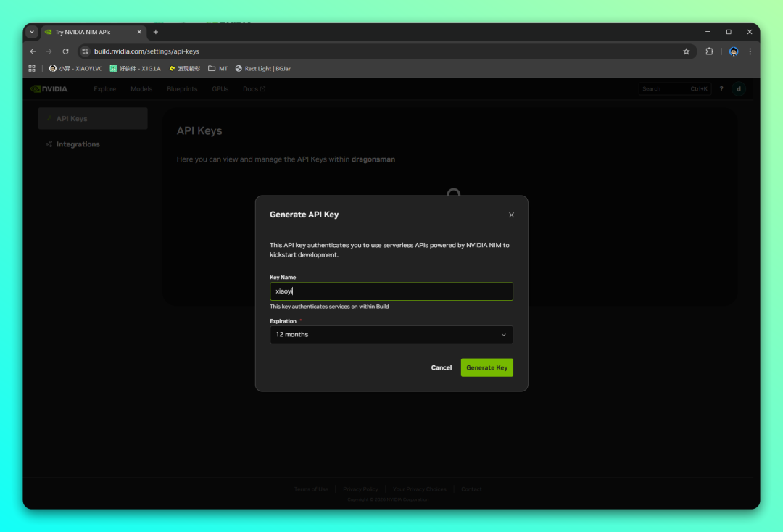Open the XIAOYI.VC bookmark
This screenshot has width=783, height=532.
coord(76,69)
